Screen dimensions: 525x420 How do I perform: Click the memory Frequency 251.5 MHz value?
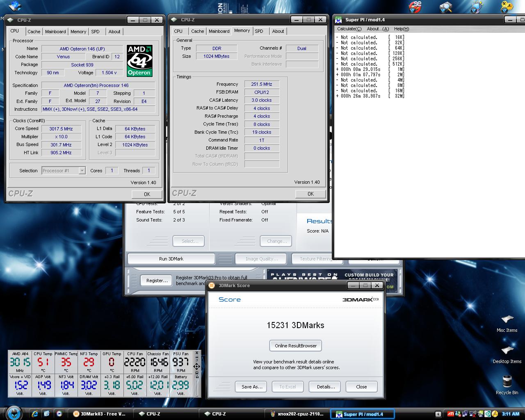click(262, 84)
